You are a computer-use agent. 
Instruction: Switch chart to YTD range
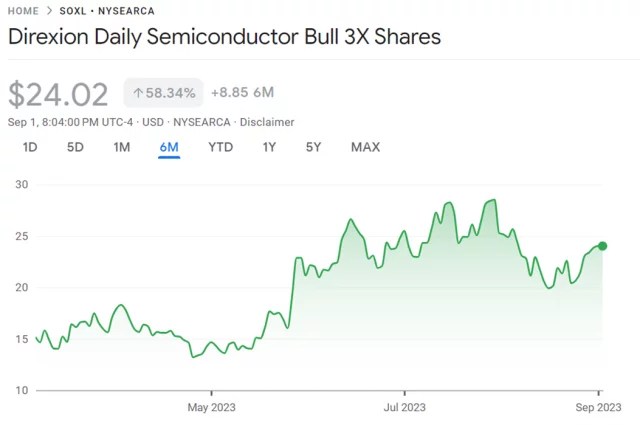point(220,147)
